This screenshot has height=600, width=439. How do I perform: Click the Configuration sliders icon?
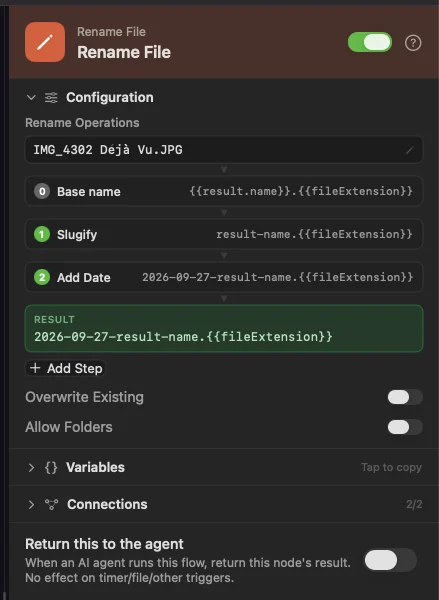(x=51, y=98)
